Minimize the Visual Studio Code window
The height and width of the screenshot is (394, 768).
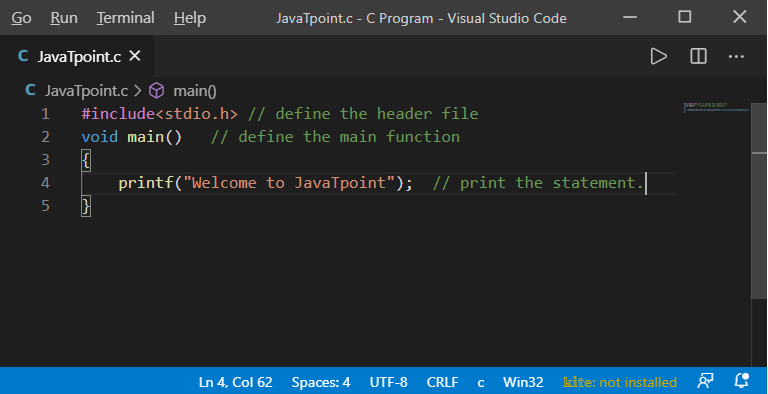click(630, 18)
